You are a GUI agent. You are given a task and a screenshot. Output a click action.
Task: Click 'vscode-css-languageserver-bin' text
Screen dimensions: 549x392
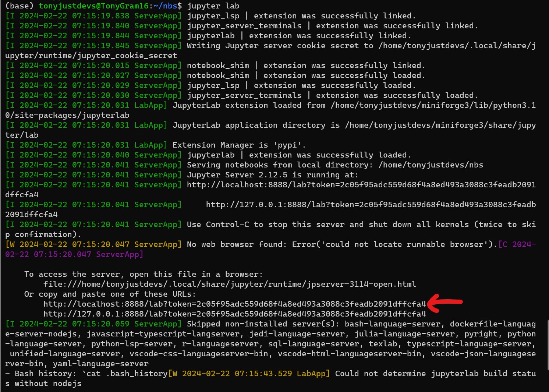click(199, 354)
